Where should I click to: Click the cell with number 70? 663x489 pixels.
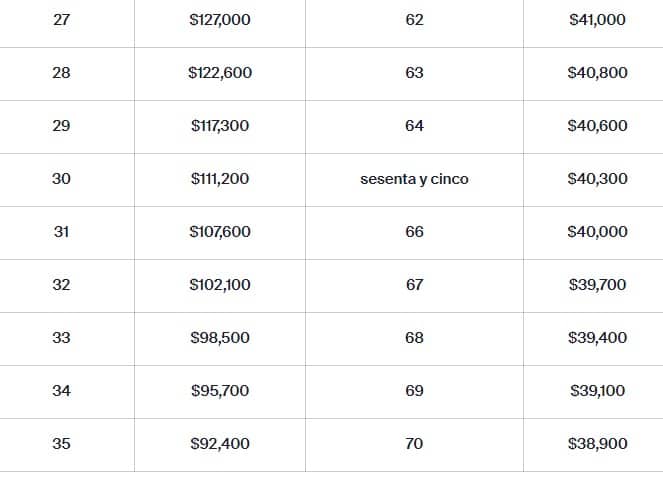pyautogui.click(x=414, y=444)
